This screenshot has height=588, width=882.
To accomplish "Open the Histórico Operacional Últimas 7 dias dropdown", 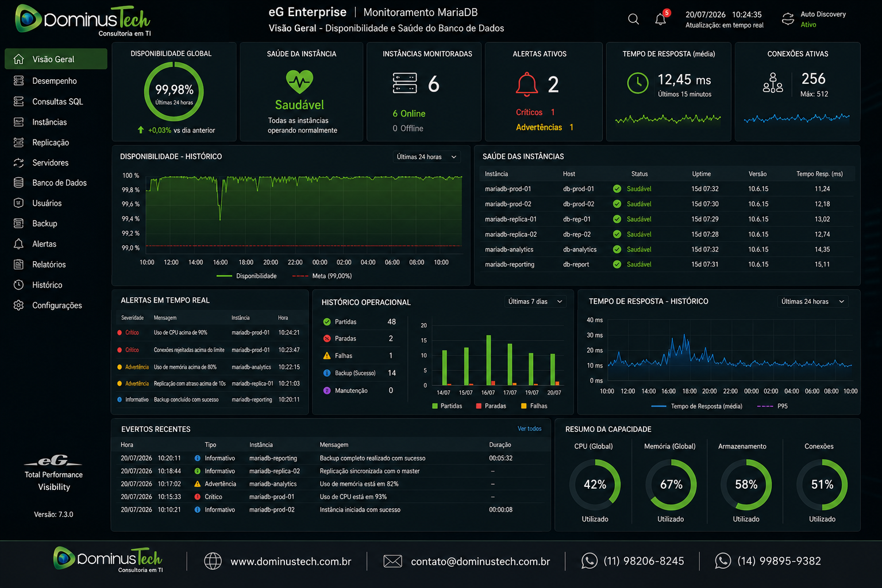I will pyautogui.click(x=535, y=301).
